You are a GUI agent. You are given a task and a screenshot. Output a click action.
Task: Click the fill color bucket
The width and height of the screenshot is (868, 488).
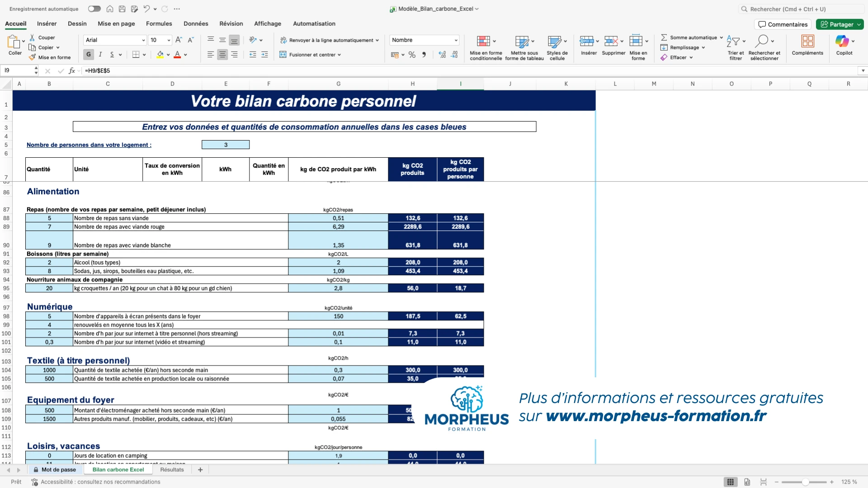[160, 55]
